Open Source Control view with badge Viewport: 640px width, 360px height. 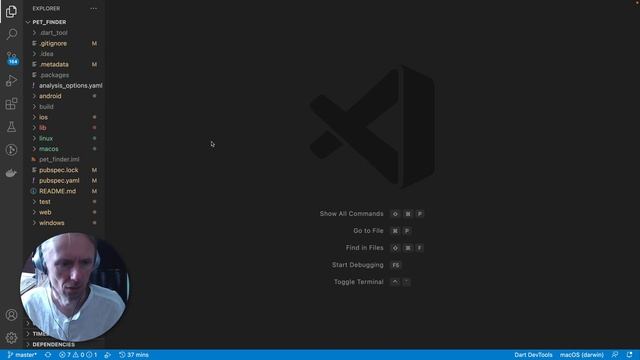pyautogui.click(x=11, y=58)
